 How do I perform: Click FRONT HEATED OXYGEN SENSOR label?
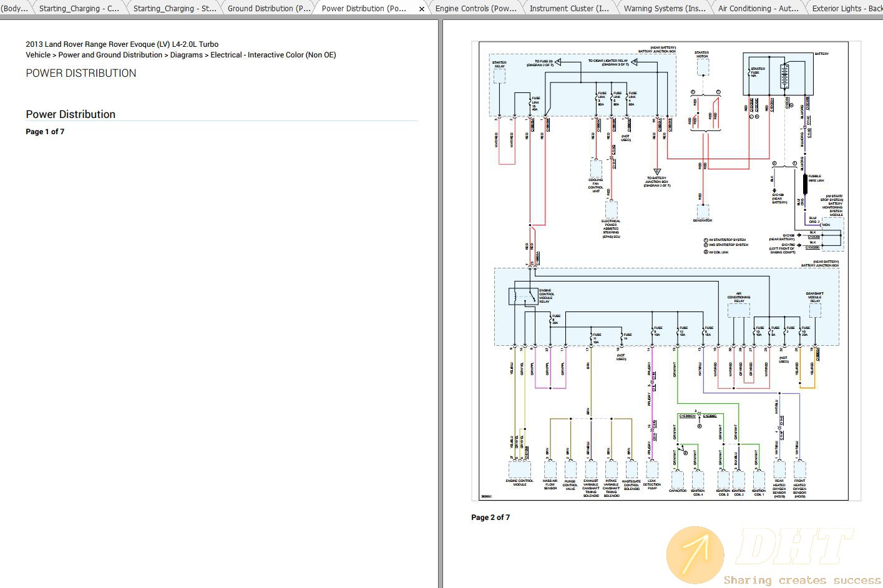click(x=800, y=489)
